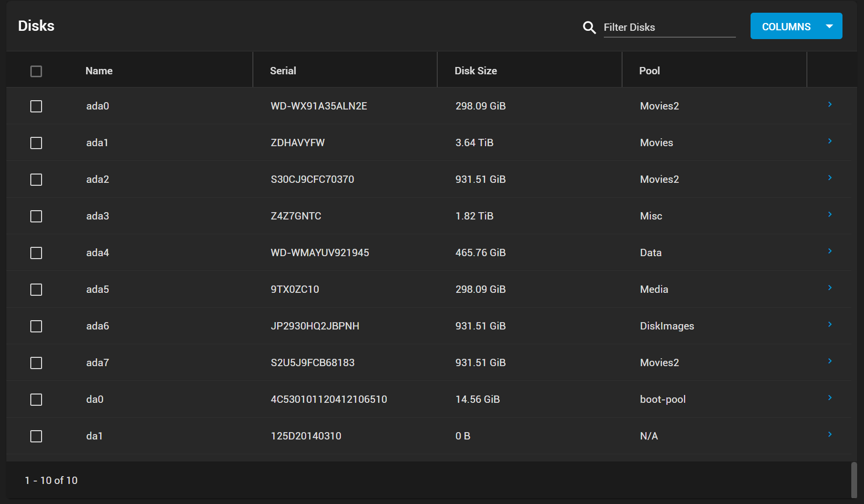Check the box for disk ada7

36,363
